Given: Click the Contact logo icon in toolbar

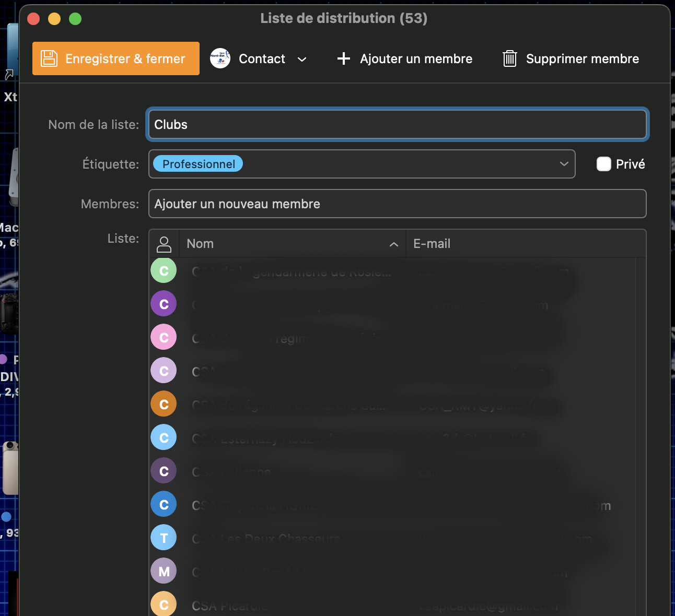Looking at the screenshot, I should coord(220,58).
